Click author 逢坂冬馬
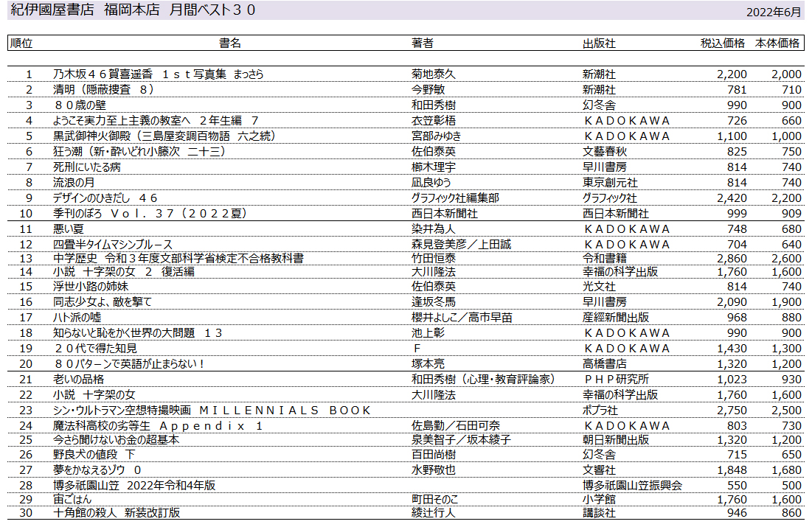Image resolution: width=812 pixels, height=527 pixels. 434,301
